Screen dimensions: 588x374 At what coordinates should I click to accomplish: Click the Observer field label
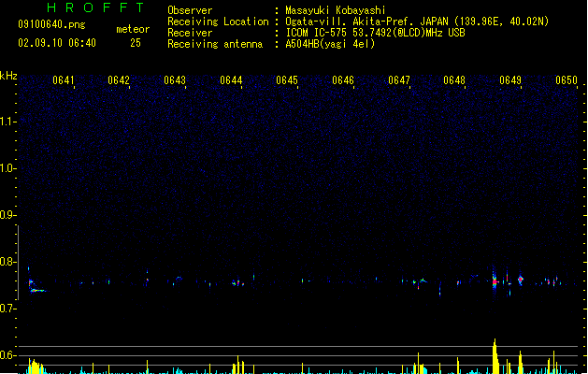(x=190, y=10)
